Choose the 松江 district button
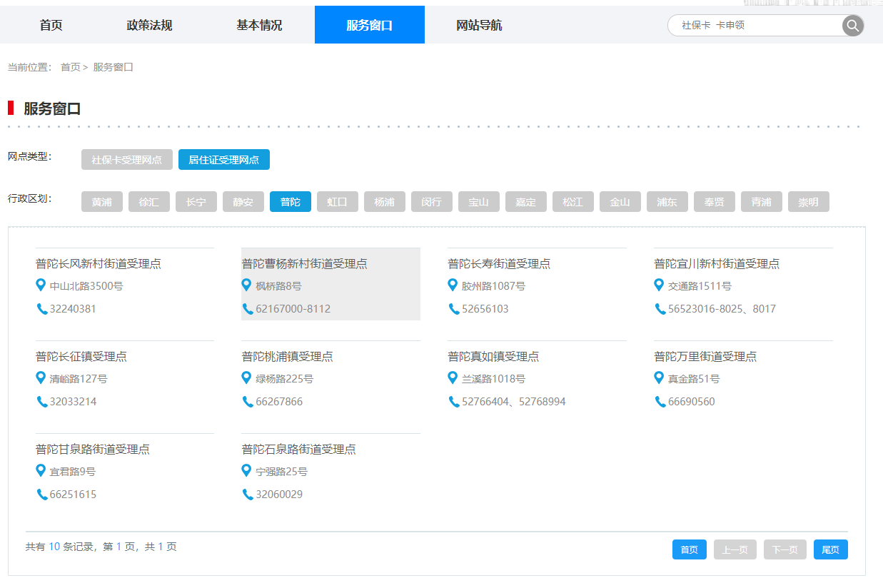The width and height of the screenshot is (883, 588). click(x=573, y=202)
